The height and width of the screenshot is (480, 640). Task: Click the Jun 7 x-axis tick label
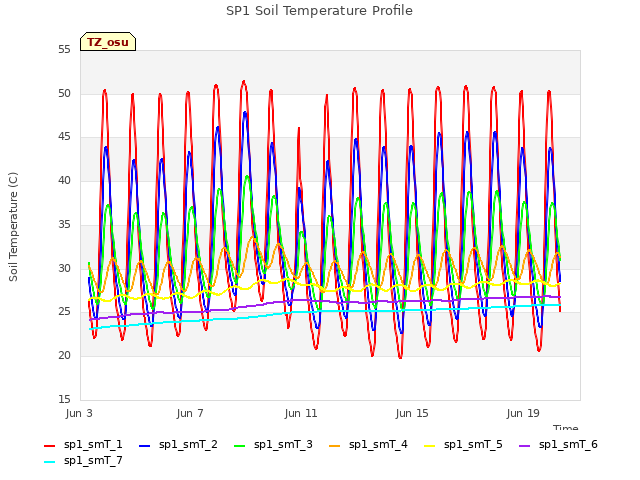(190, 413)
